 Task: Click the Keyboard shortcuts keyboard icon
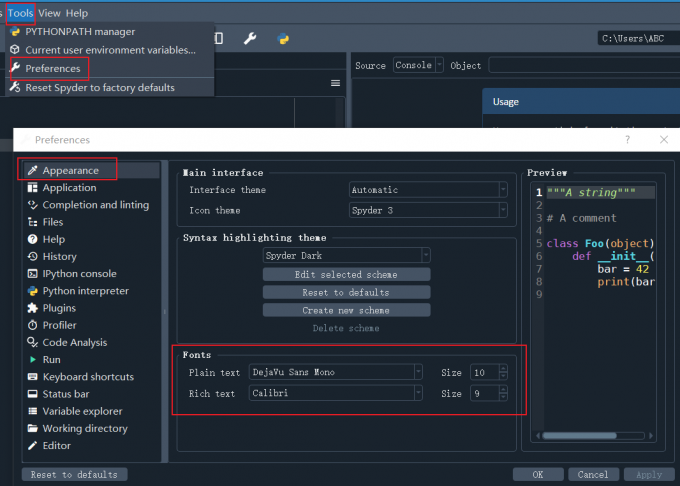click(x=33, y=377)
